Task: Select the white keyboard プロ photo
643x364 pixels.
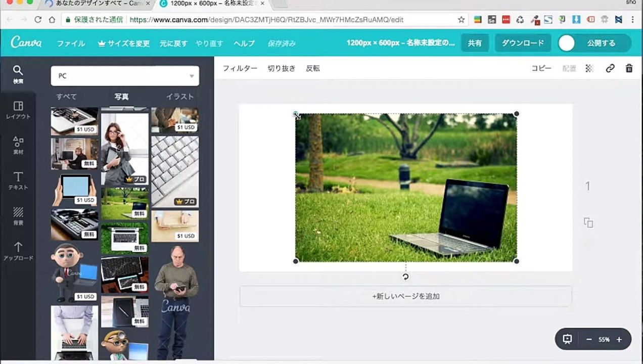Action: (x=174, y=171)
